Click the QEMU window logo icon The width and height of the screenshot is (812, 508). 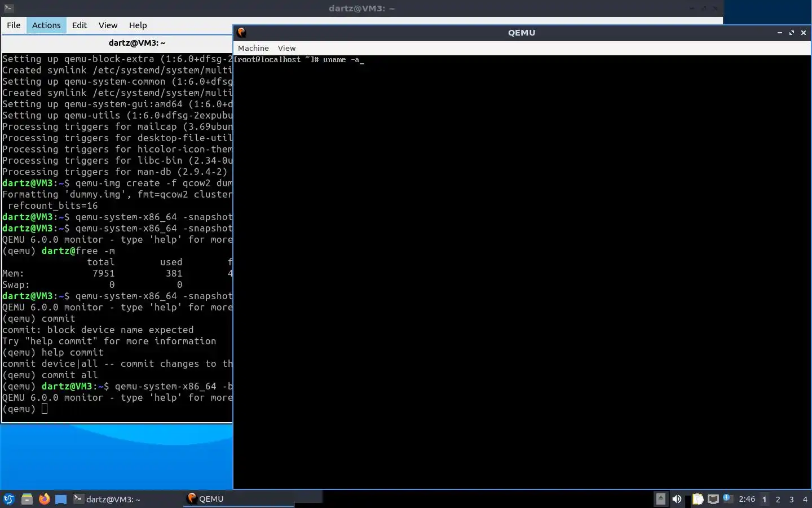[242, 33]
